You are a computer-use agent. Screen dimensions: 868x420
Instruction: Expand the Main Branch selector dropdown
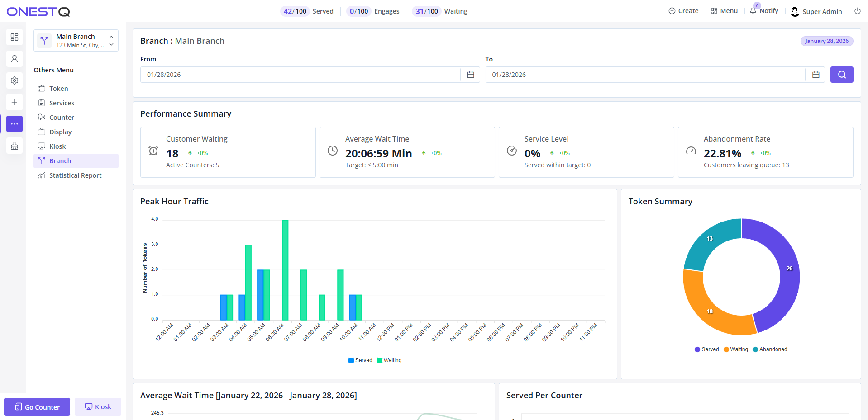[111, 41]
